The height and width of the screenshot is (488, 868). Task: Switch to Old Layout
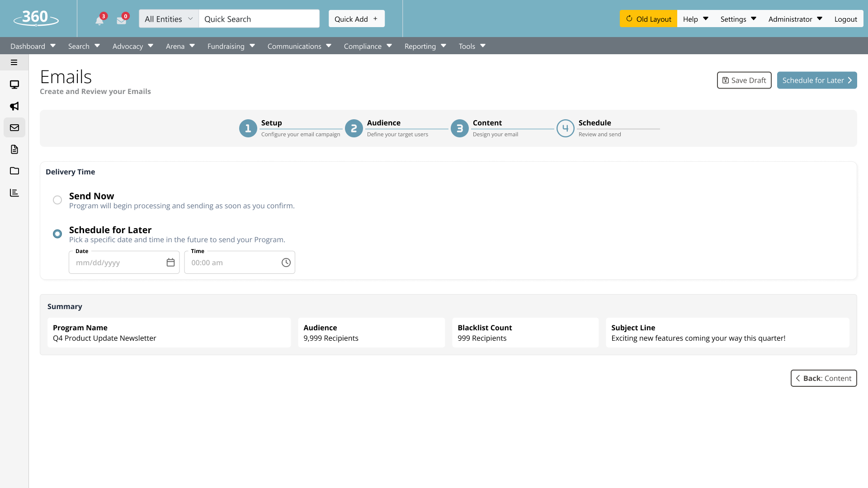648,19
